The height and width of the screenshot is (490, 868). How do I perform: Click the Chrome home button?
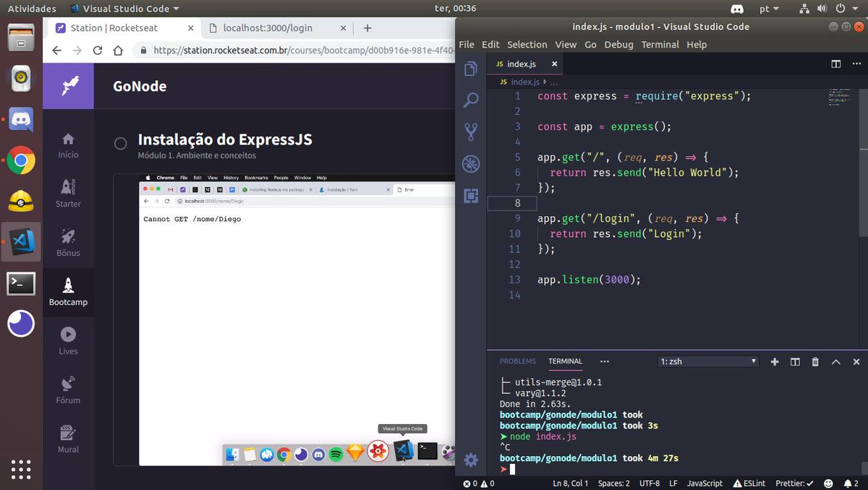118,51
